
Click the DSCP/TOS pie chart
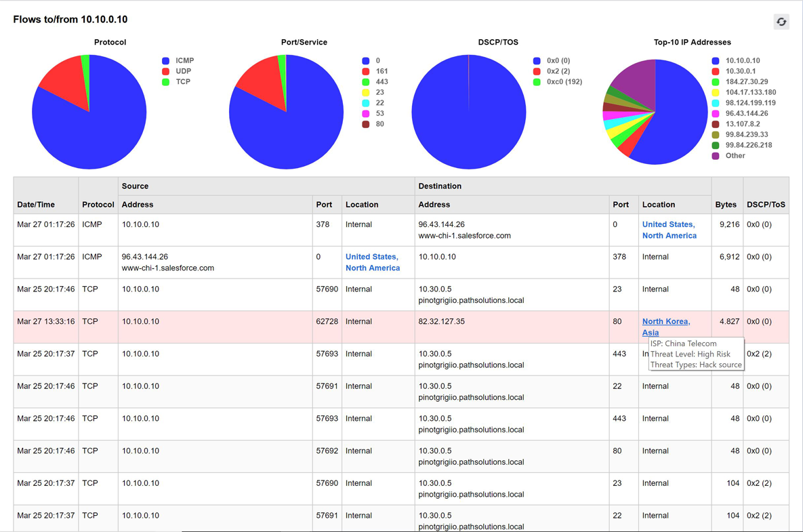click(x=469, y=112)
